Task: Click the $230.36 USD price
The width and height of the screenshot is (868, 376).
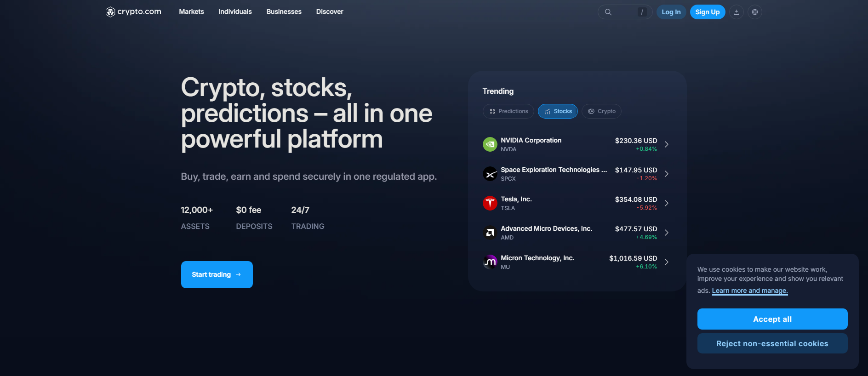Action: [x=636, y=141]
